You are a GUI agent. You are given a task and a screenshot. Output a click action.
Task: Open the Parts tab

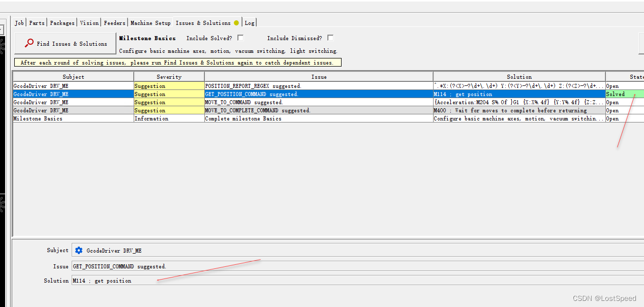36,22
